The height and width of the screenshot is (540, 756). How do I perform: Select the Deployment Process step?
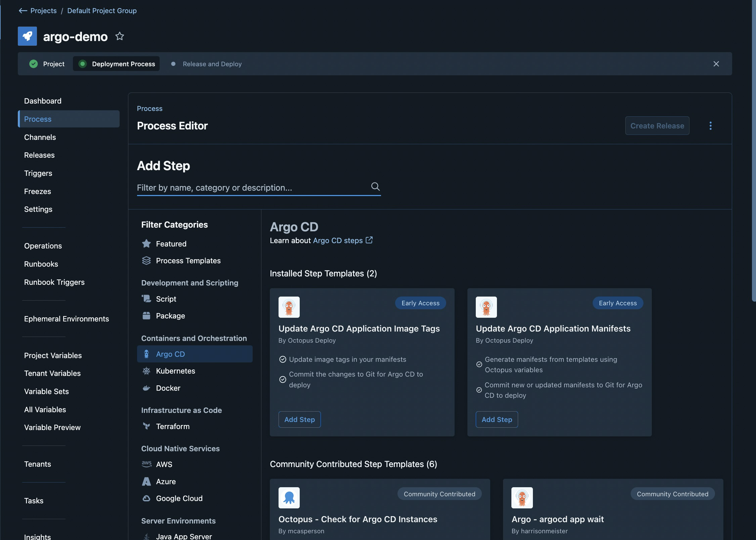(116, 64)
